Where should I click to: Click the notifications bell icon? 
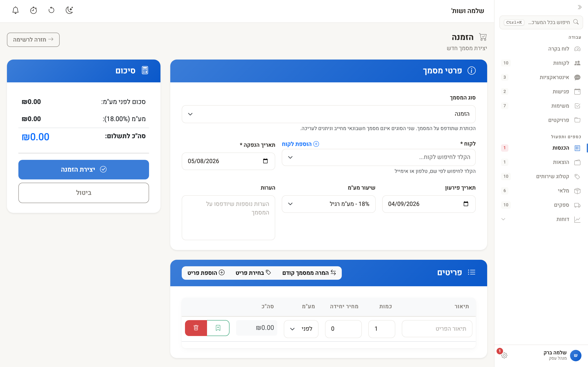click(16, 10)
